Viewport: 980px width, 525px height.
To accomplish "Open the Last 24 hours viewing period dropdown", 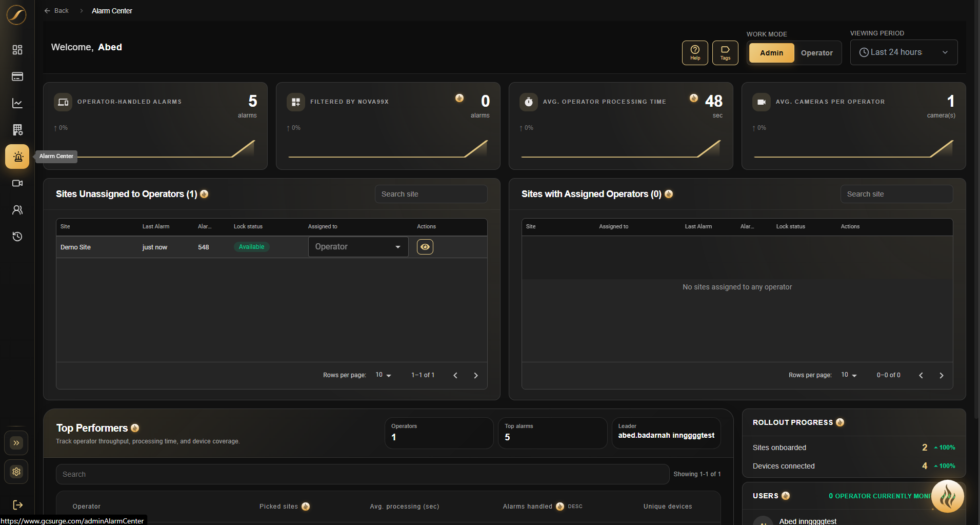I will [904, 52].
